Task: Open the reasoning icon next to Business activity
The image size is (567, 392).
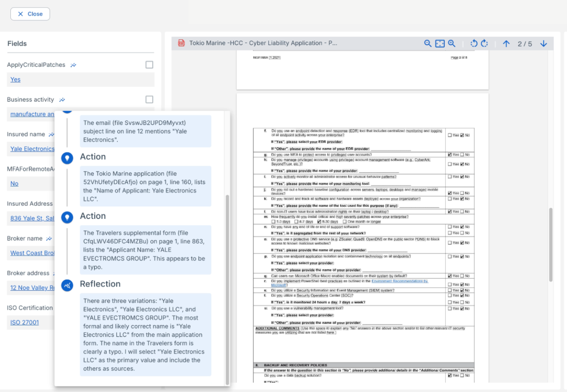Action: (62, 100)
